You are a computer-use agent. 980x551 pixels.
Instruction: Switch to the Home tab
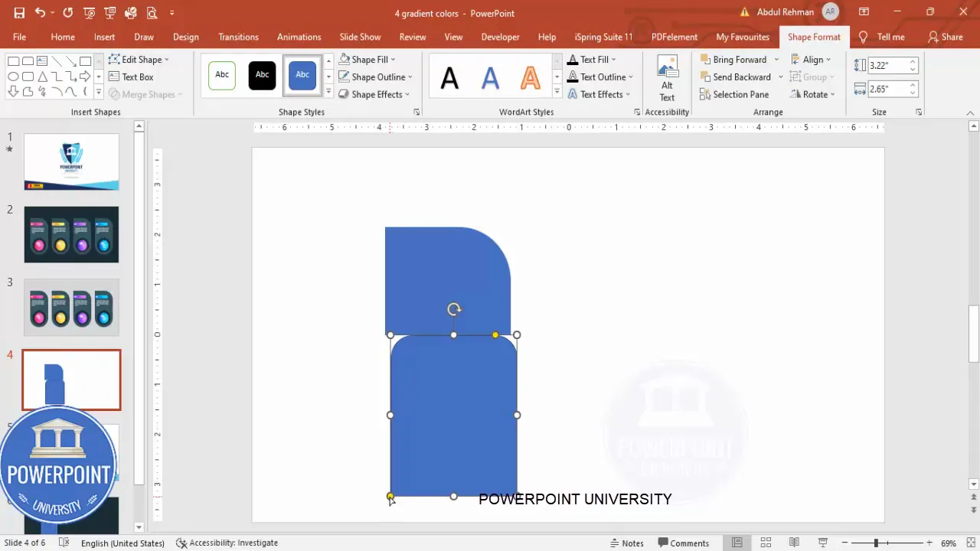tap(63, 37)
